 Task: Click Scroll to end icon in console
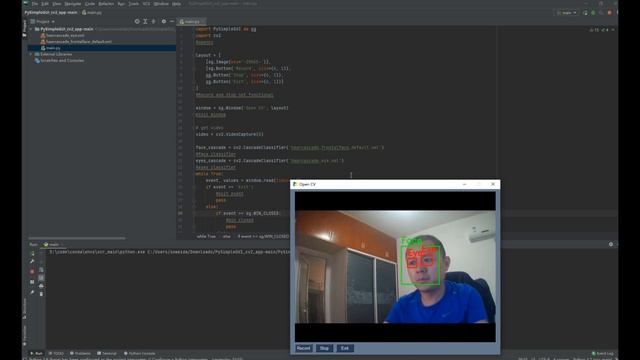tap(41, 278)
